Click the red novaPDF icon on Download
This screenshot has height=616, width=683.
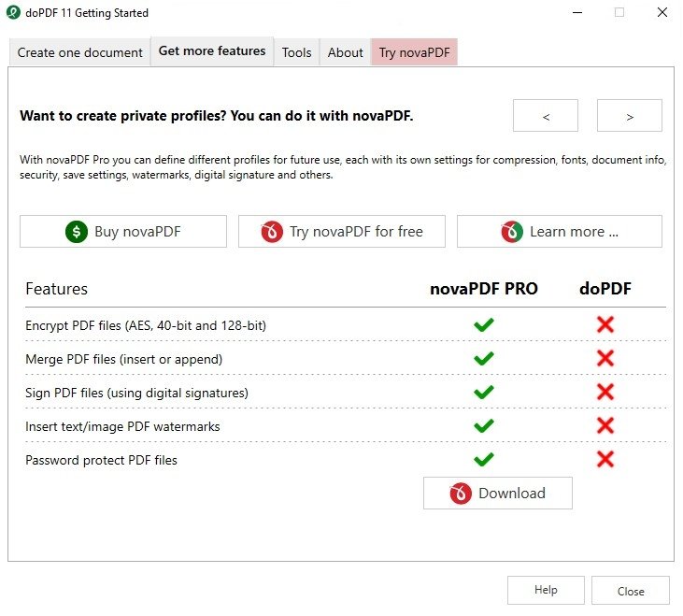(461, 494)
